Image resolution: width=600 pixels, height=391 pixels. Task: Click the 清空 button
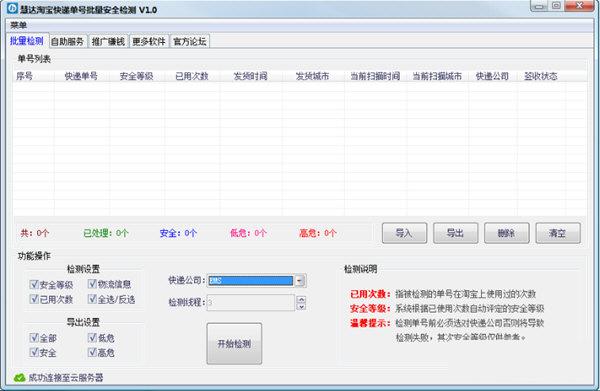click(x=558, y=233)
